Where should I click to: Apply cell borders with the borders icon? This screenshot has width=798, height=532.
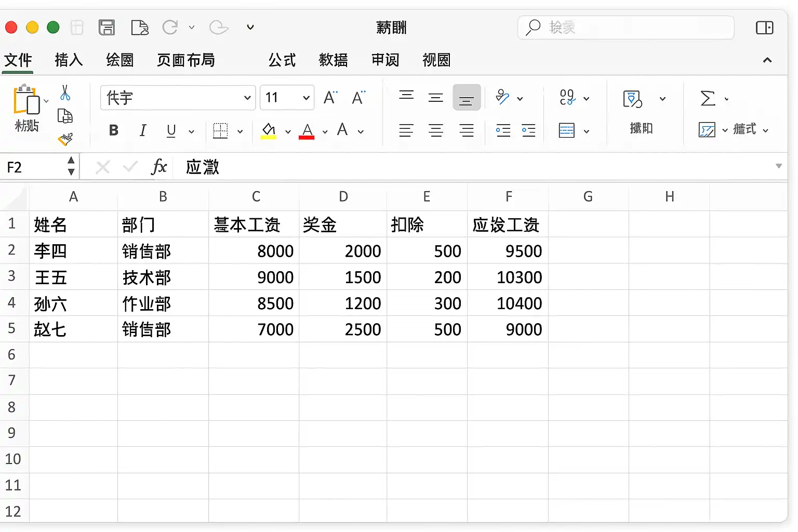[220, 130]
